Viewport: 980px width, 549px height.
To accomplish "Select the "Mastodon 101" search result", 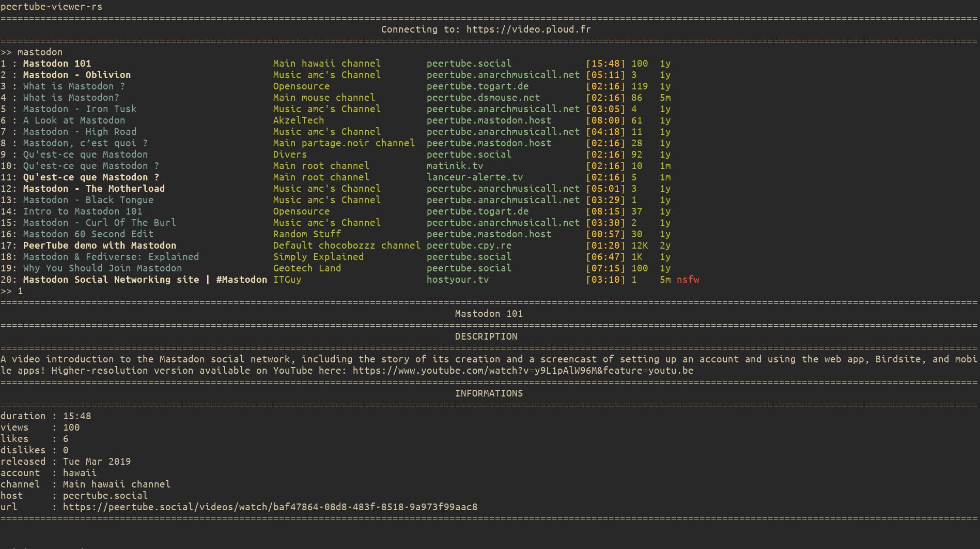I will [x=57, y=63].
